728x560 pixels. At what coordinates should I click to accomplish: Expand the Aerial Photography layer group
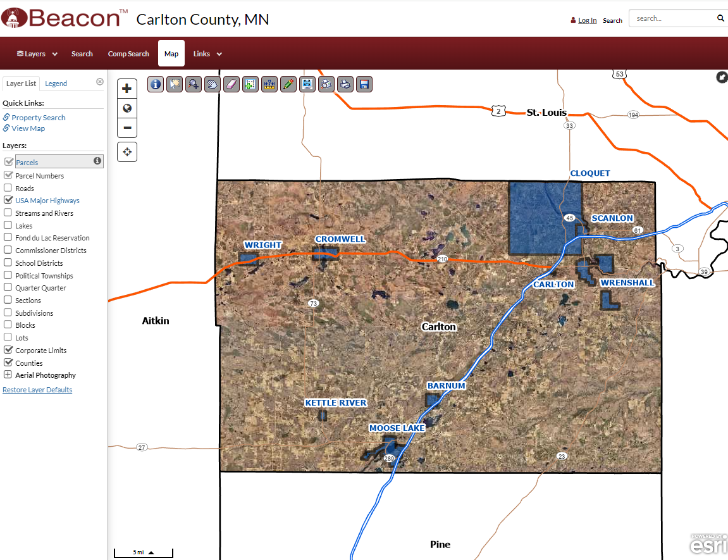tap(8, 375)
